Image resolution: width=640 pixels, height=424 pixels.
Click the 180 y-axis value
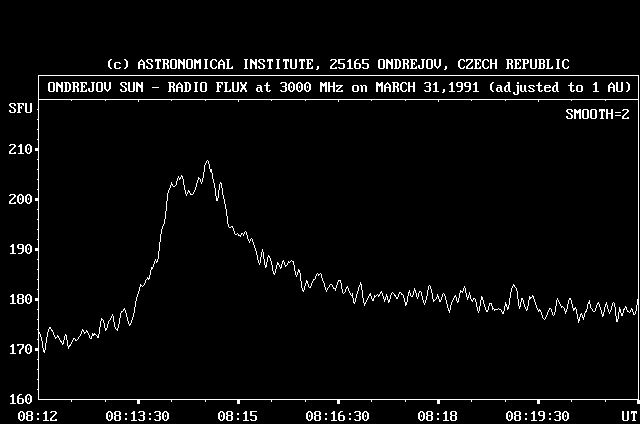tap(19, 299)
